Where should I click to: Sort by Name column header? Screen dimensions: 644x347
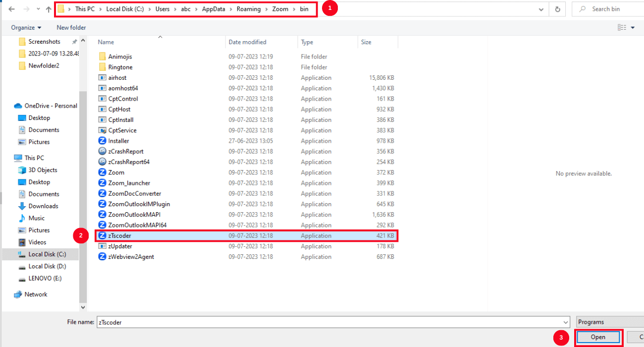click(106, 42)
